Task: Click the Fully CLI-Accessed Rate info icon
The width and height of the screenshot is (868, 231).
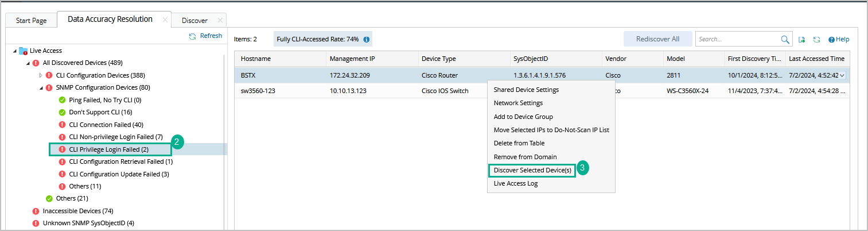Action: (367, 40)
